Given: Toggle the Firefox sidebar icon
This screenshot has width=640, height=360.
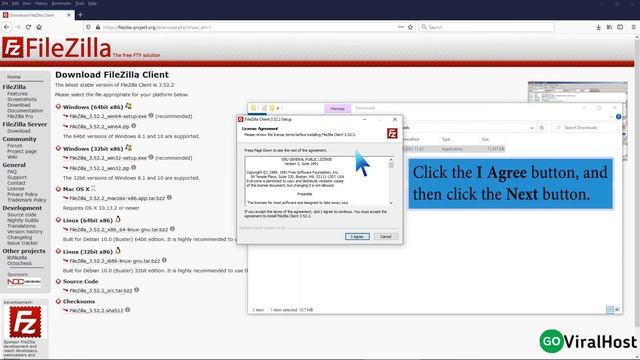Looking at the screenshot, I should [620, 27].
